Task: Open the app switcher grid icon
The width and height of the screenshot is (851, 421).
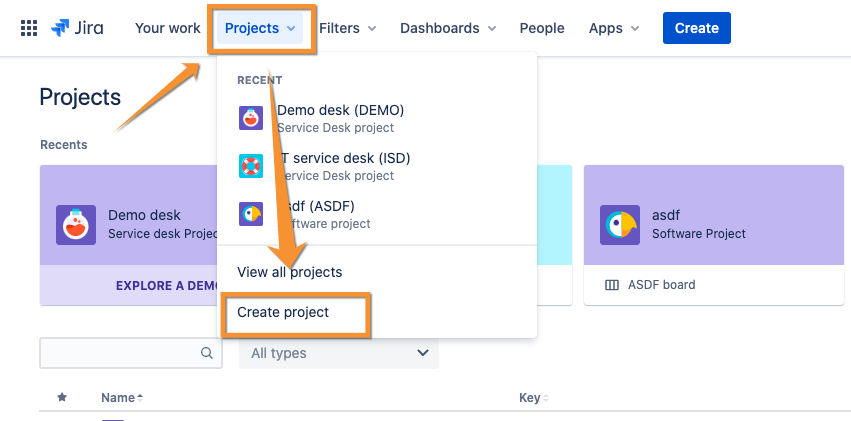Action: (29, 28)
